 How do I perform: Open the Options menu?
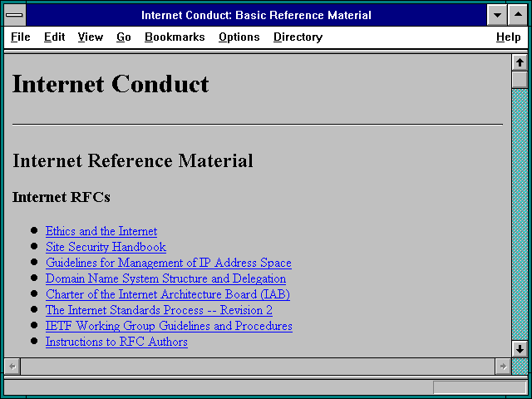pos(239,37)
